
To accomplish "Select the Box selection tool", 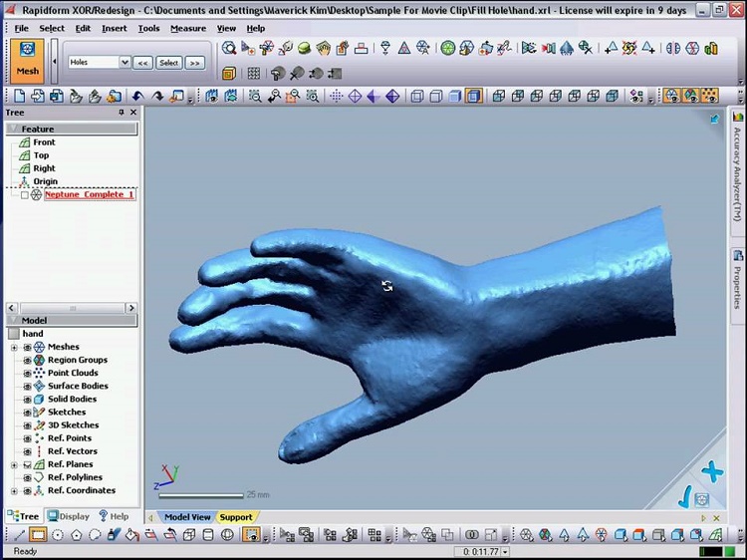I will pos(189,535).
